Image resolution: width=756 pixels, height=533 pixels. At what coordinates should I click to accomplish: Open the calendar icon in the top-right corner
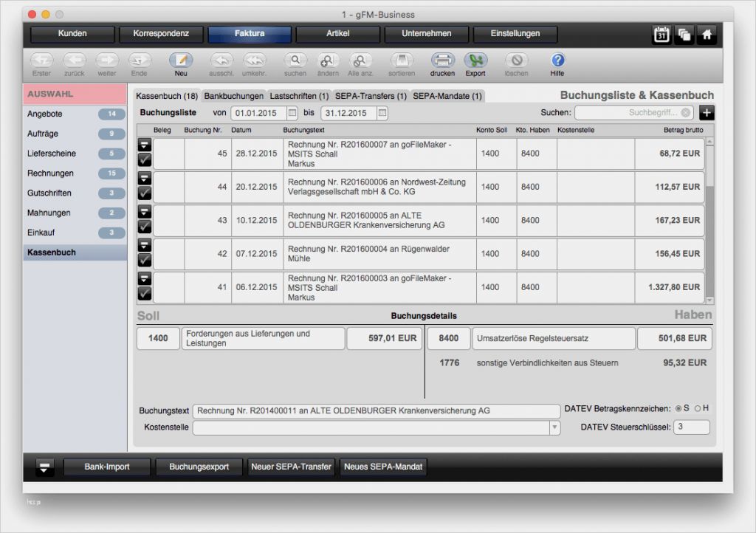click(661, 34)
